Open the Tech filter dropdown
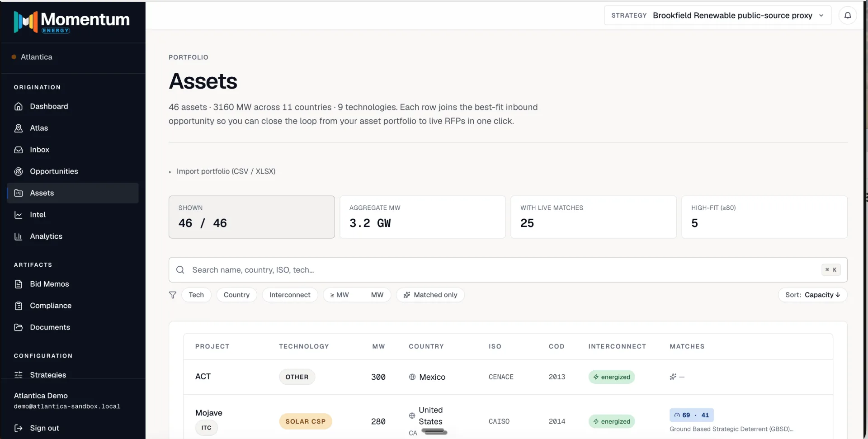The image size is (868, 439). 196,295
